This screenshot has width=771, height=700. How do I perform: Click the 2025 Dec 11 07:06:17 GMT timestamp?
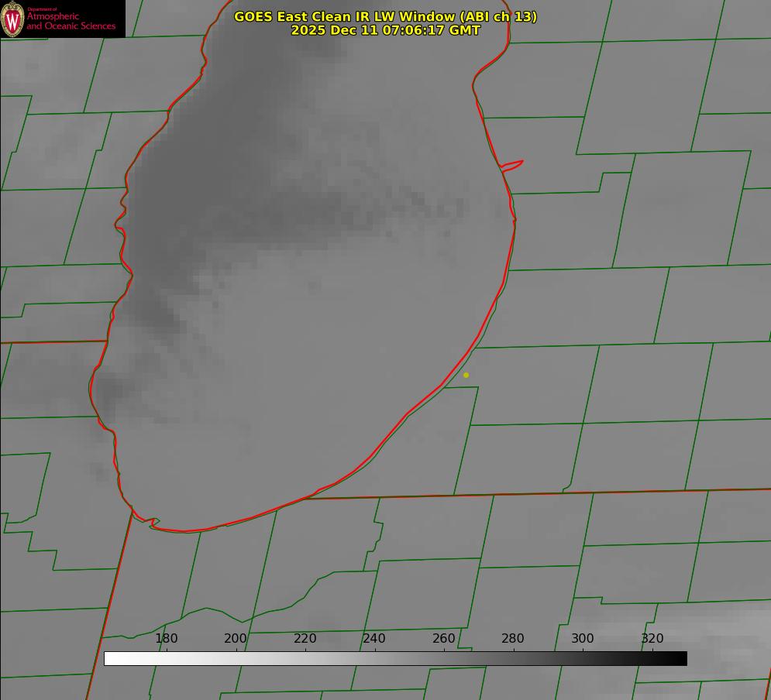(x=386, y=30)
